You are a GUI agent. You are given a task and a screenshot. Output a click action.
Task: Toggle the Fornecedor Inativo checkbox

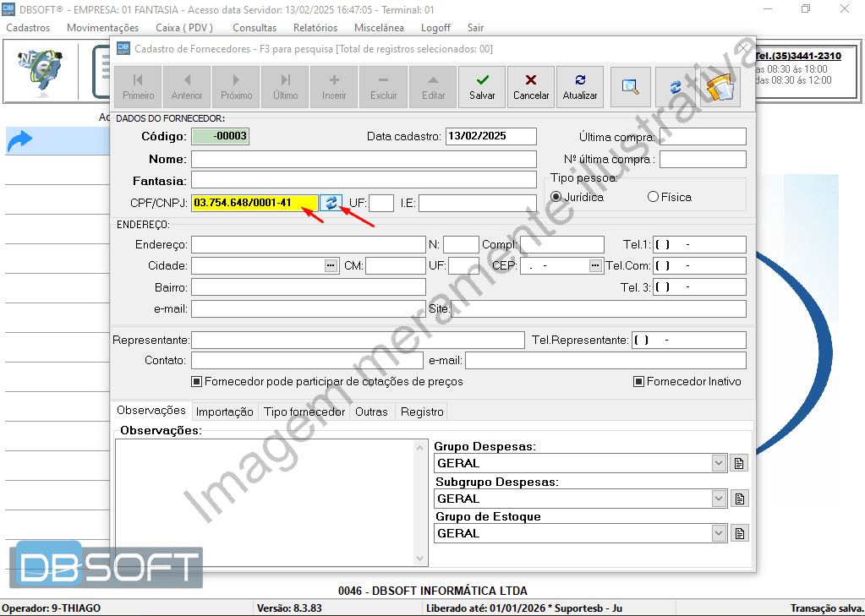tap(639, 382)
